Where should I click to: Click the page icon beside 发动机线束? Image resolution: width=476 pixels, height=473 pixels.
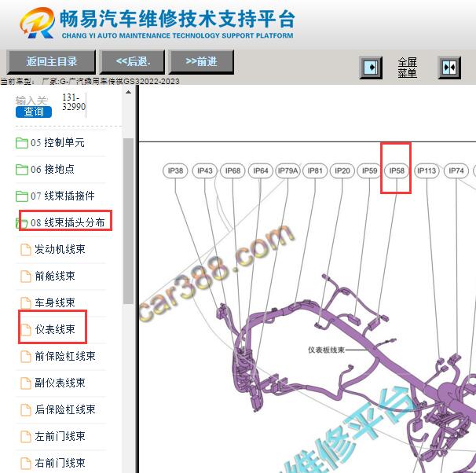(26, 250)
